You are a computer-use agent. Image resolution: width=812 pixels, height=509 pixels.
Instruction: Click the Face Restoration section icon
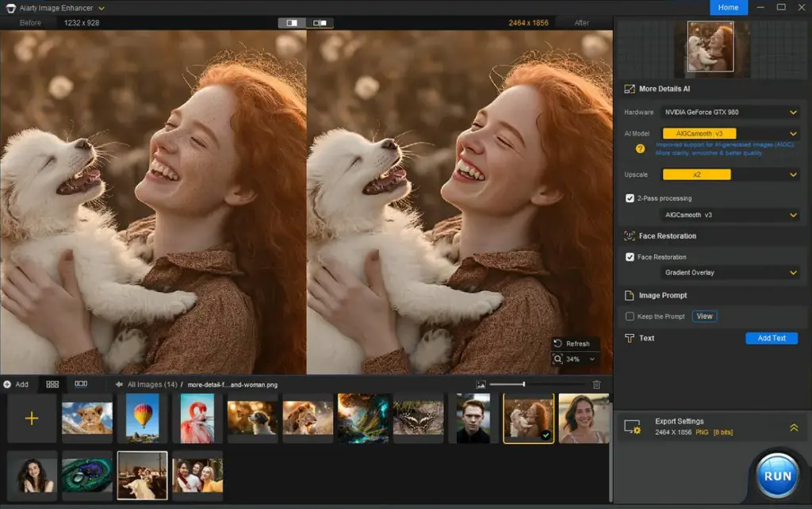coord(629,236)
